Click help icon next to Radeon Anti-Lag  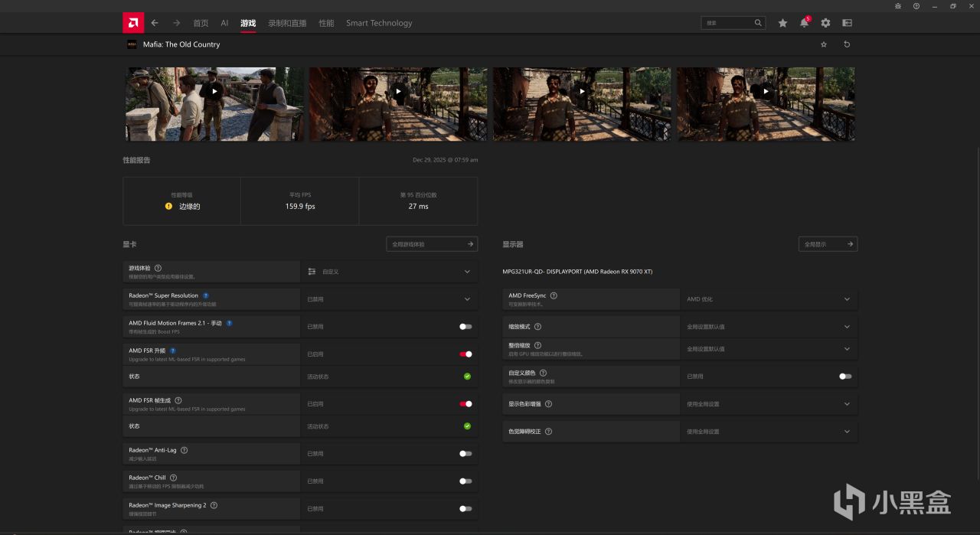(x=185, y=450)
